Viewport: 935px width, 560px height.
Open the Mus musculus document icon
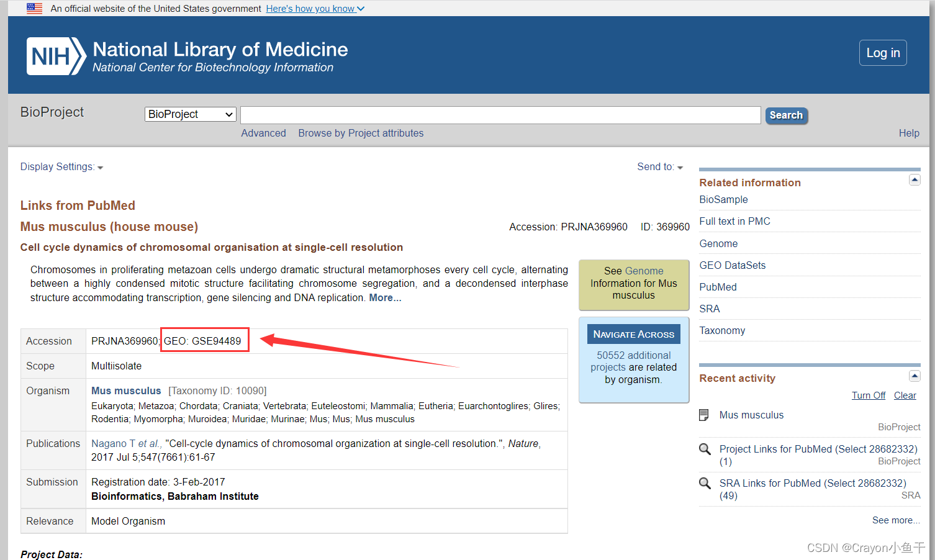(x=704, y=415)
